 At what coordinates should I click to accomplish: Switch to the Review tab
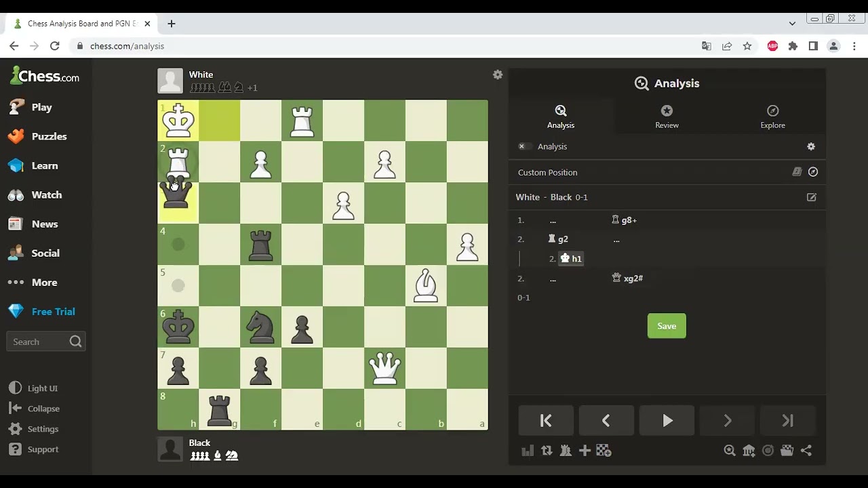667,117
